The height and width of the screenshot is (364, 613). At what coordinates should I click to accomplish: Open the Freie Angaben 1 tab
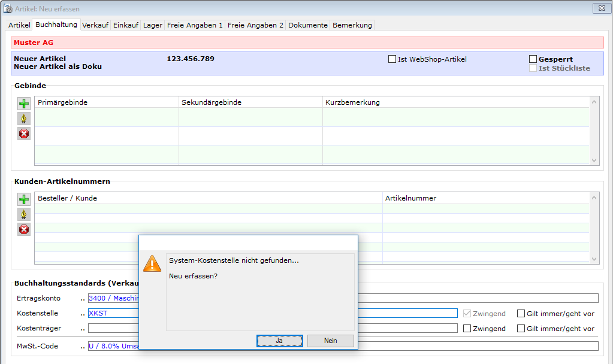(x=195, y=25)
